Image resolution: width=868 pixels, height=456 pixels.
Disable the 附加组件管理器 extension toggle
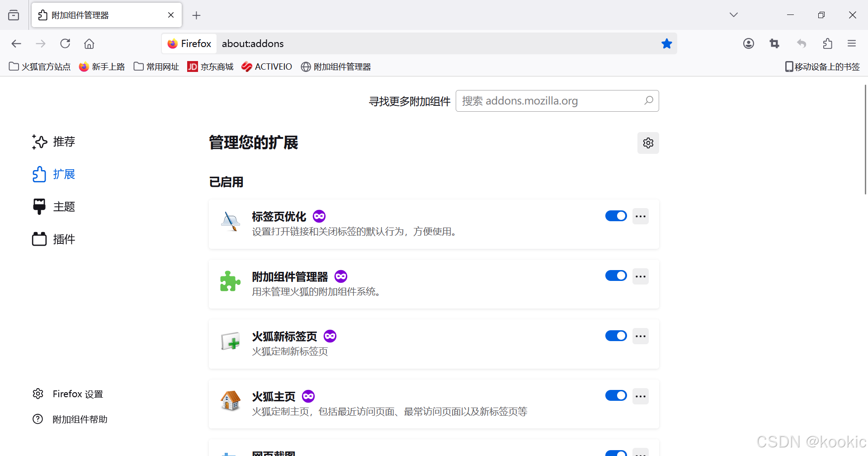coord(616,275)
